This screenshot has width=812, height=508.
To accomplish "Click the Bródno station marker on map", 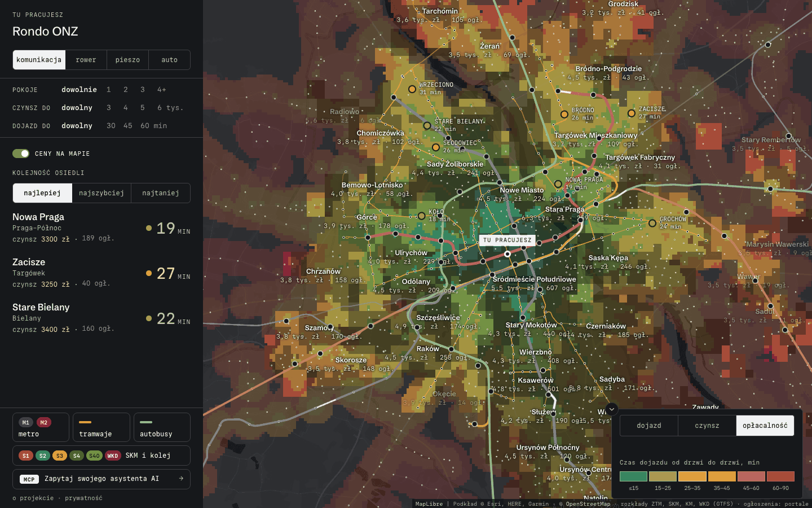I will tap(564, 114).
